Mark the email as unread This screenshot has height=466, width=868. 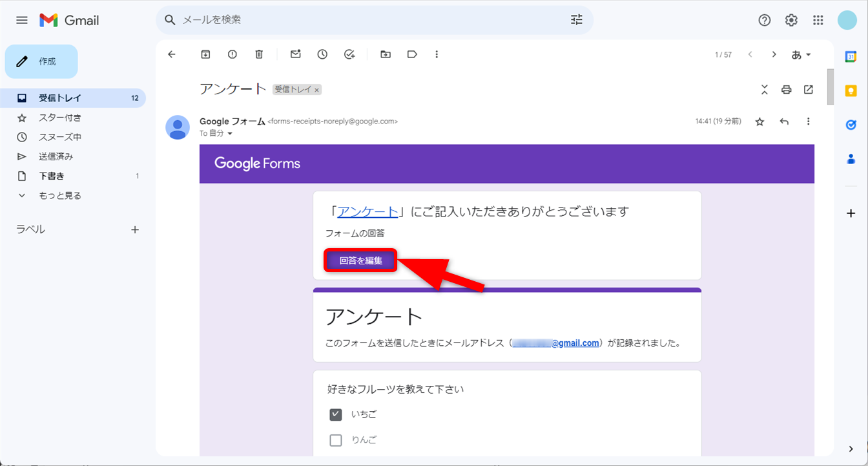click(295, 54)
